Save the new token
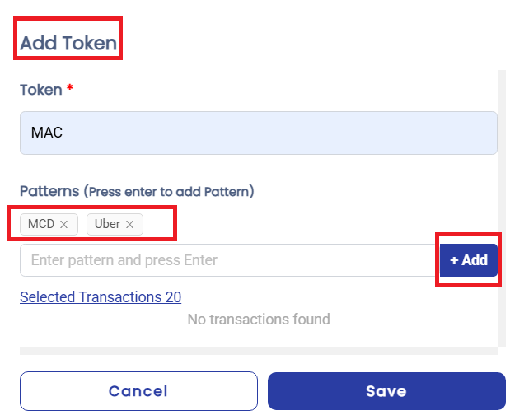Image resolution: width=510 pixels, height=420 pixels. (x=386, y=391)
